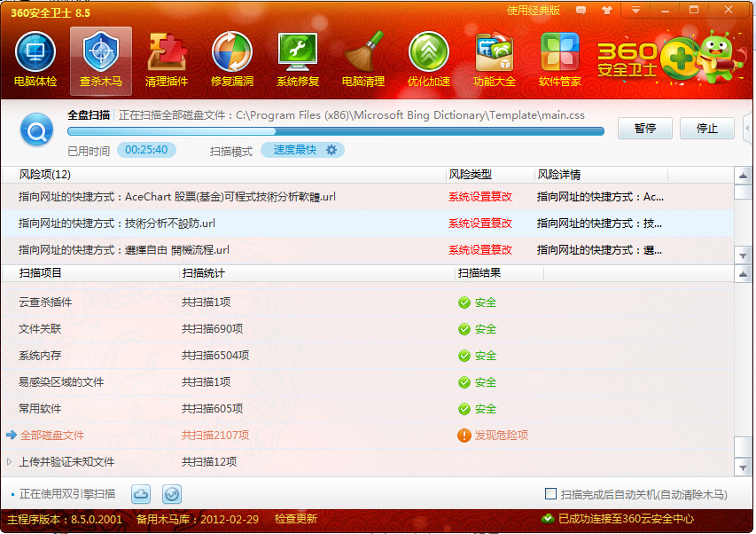
Task: Click the 360 cloud connection status icon
Action: coord(548,519)
